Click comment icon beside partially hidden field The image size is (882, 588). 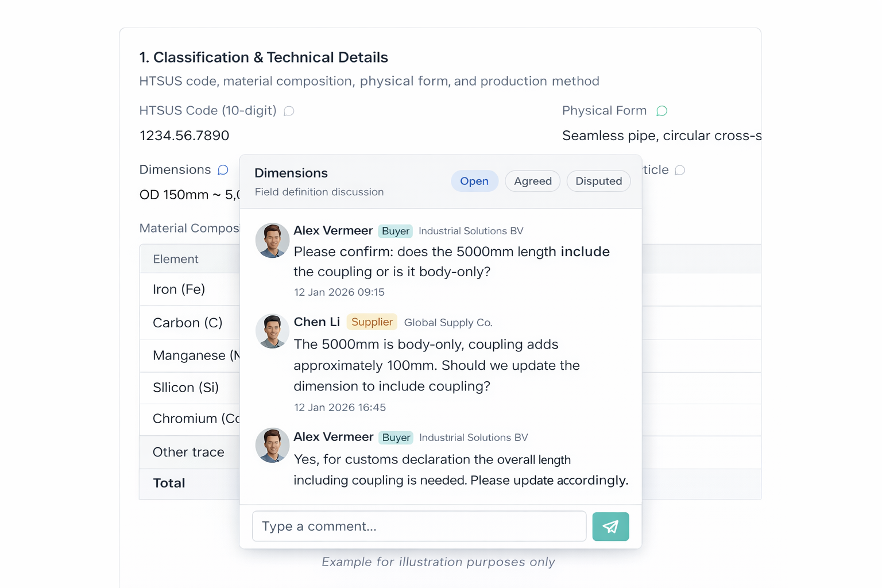pos(680,170)
